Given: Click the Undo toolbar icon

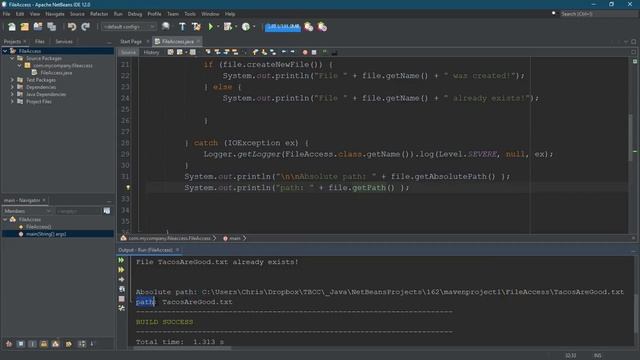Looking at the screenshot, I should (x=72, y=27).
